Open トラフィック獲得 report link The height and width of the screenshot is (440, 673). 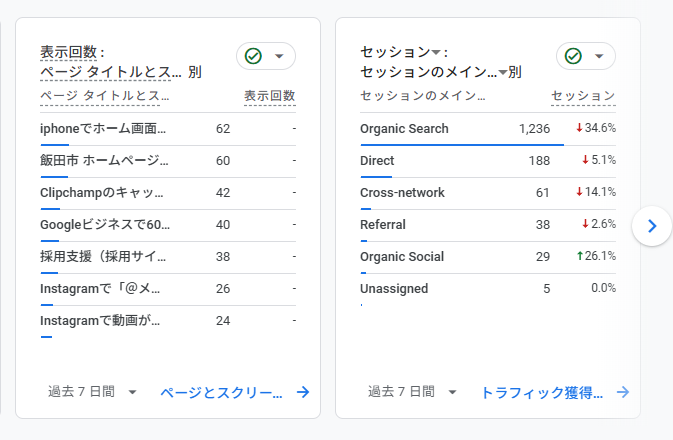(542, 392)
